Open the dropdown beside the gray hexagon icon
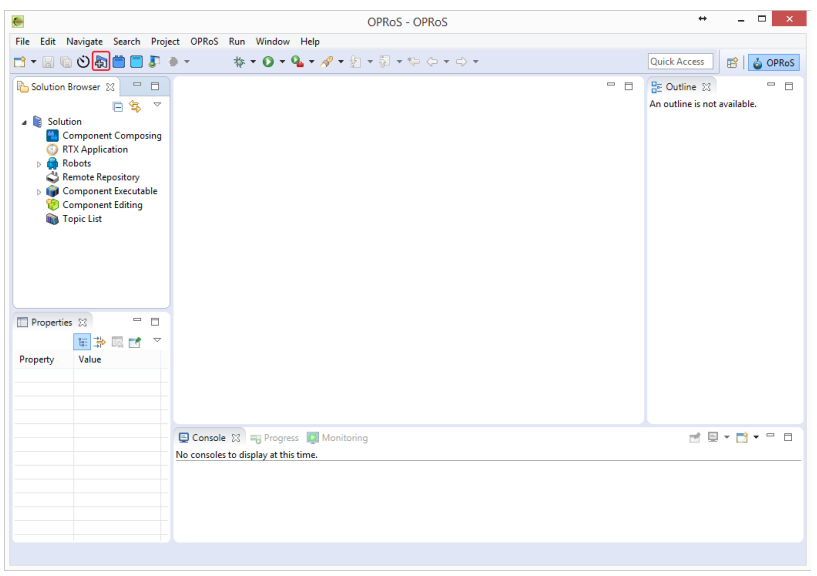The height and width of the screenshot is (576, 817). point(187,62)
